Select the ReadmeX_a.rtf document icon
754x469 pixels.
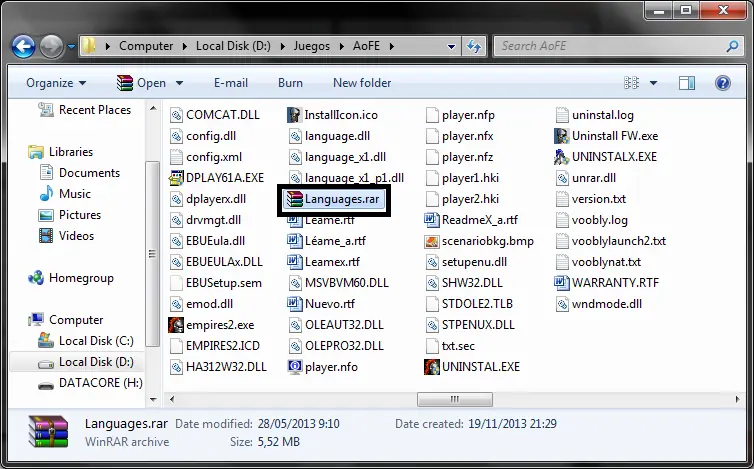(432, 220)
